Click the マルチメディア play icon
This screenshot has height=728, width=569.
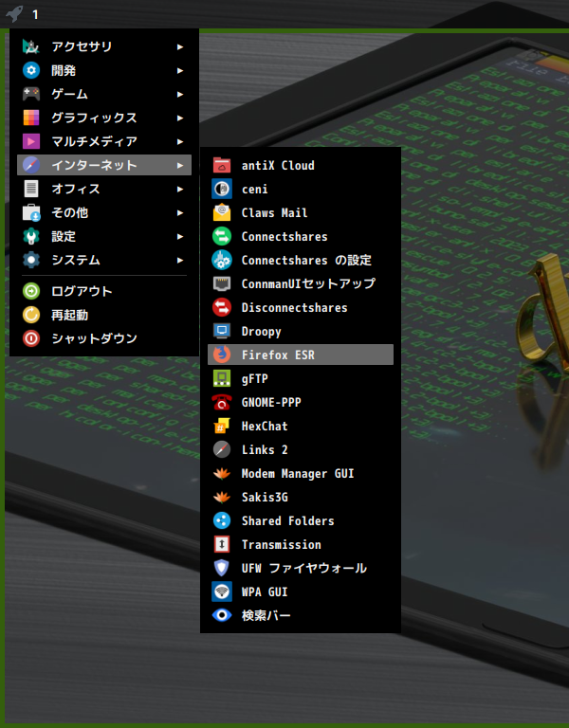click(31, 141)
